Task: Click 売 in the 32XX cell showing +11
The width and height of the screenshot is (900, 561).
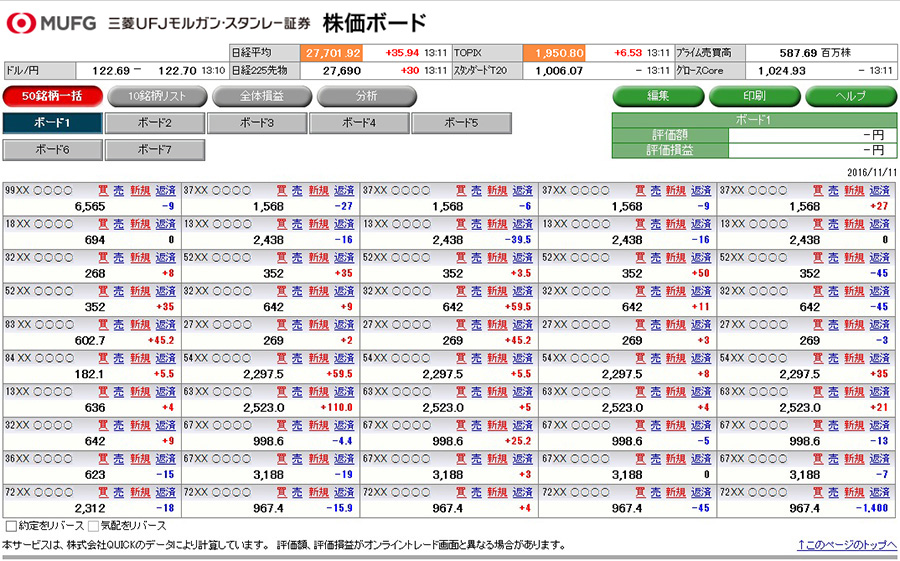Action: [x=655, y=291]
